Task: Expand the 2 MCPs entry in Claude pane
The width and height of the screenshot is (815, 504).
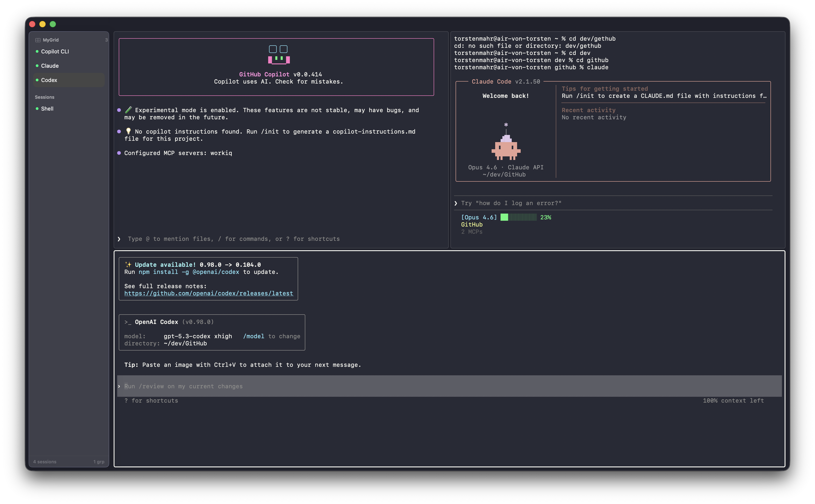Action: (x=472, y=232)
